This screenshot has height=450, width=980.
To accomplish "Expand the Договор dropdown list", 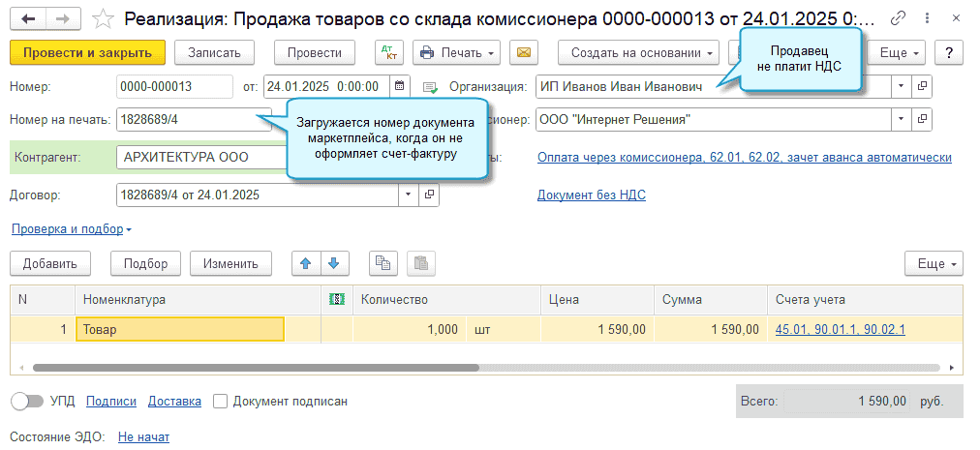I will click(x=409, y=195).
